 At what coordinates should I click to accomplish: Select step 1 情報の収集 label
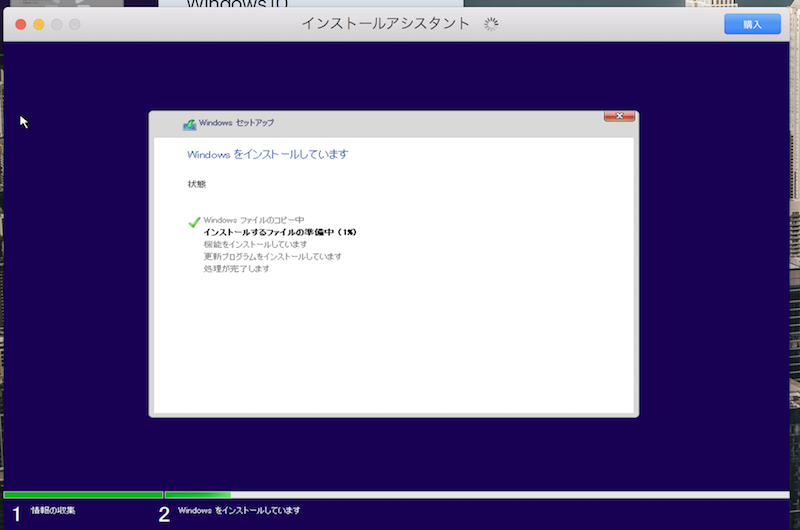[x=52, y=511]
